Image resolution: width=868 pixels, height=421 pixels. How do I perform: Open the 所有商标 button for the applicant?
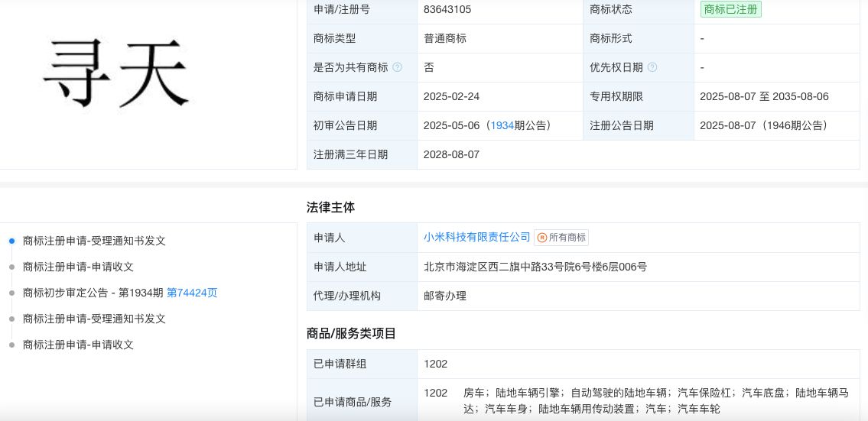(561, 238)
